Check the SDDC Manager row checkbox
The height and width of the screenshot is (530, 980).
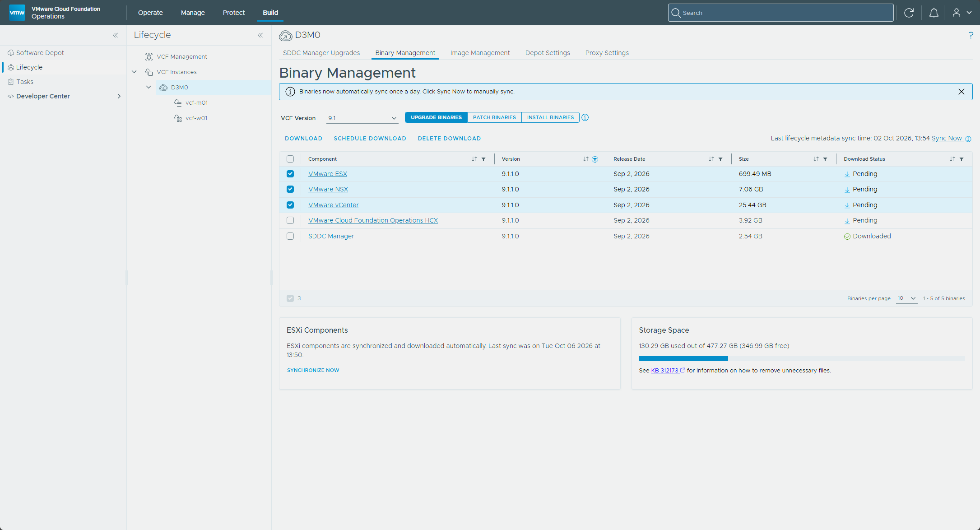point(290,236)
